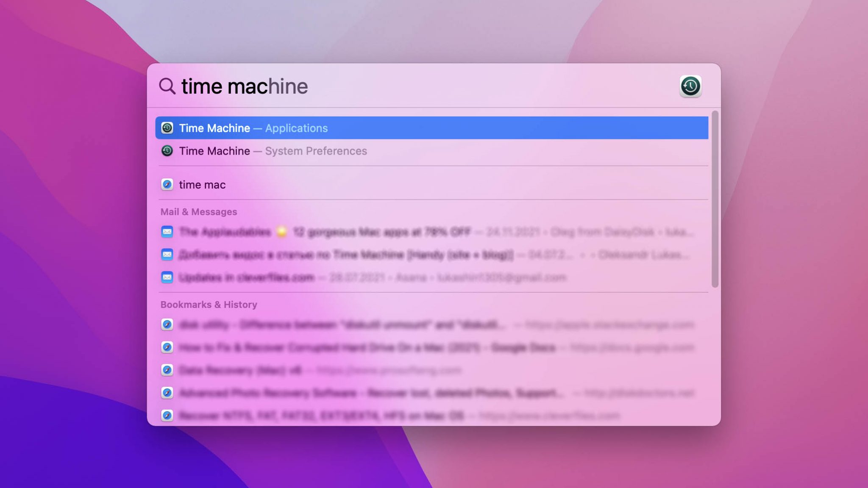Click second Mail envelope icon
The image size is (868, 488).
tap(167, 255)
